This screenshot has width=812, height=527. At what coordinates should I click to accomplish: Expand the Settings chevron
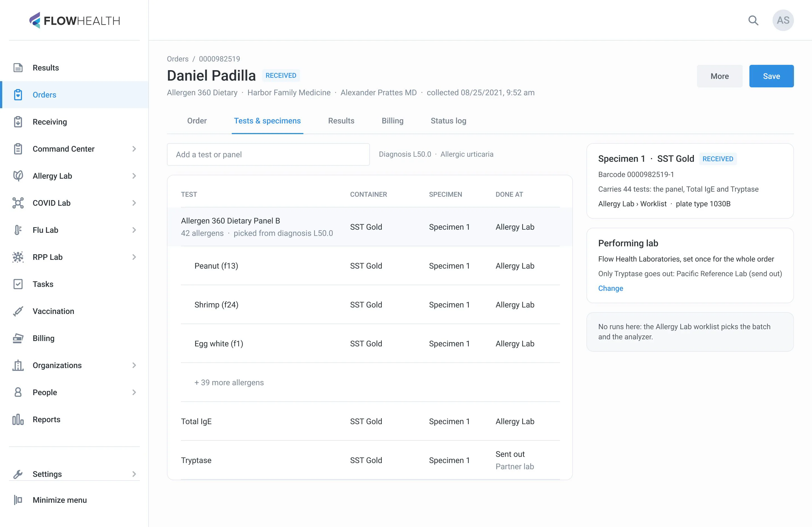(134, 474)
